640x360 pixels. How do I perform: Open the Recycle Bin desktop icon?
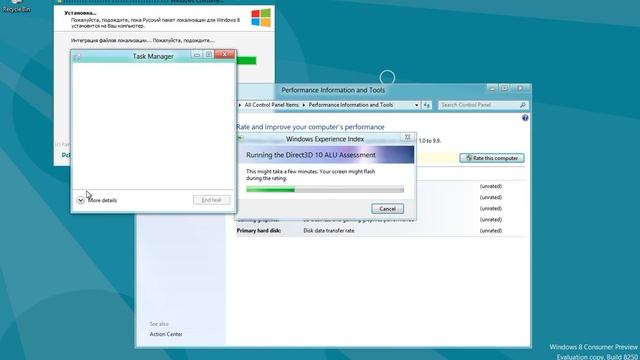[x=16, y=6]
